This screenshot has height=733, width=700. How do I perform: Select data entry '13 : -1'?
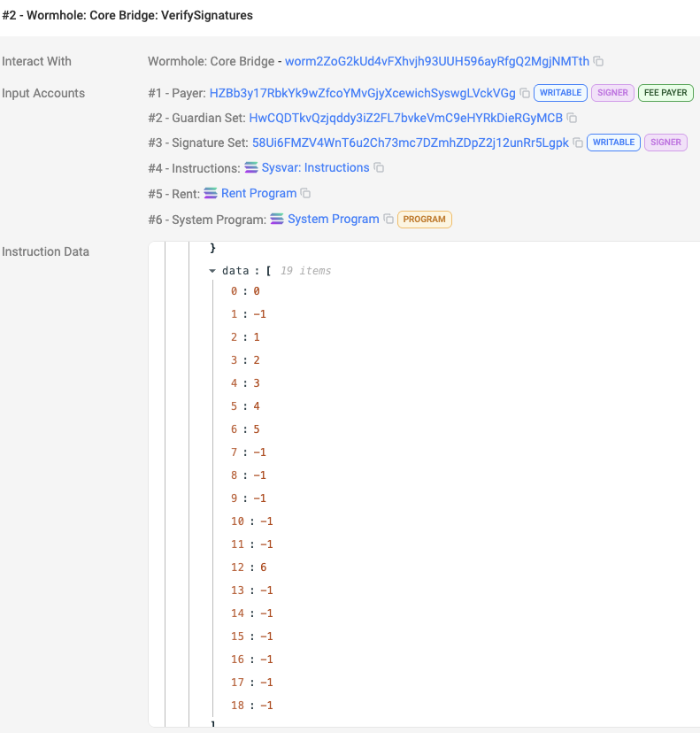(x=252, y=590)
